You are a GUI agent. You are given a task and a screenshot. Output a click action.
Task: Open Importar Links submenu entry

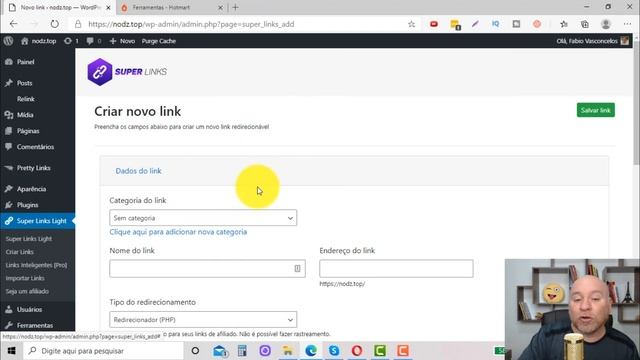click(25, 278)
